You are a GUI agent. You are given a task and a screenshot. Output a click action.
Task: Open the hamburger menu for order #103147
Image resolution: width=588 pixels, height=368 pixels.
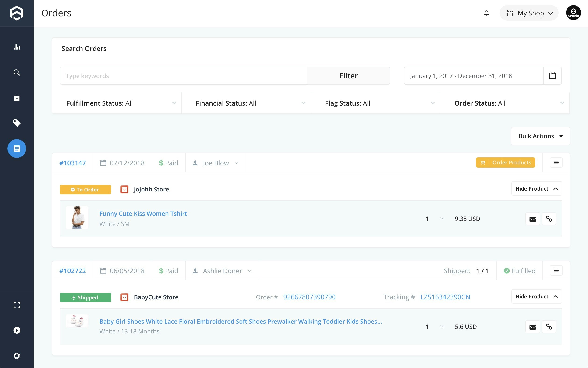click(556, 163)
